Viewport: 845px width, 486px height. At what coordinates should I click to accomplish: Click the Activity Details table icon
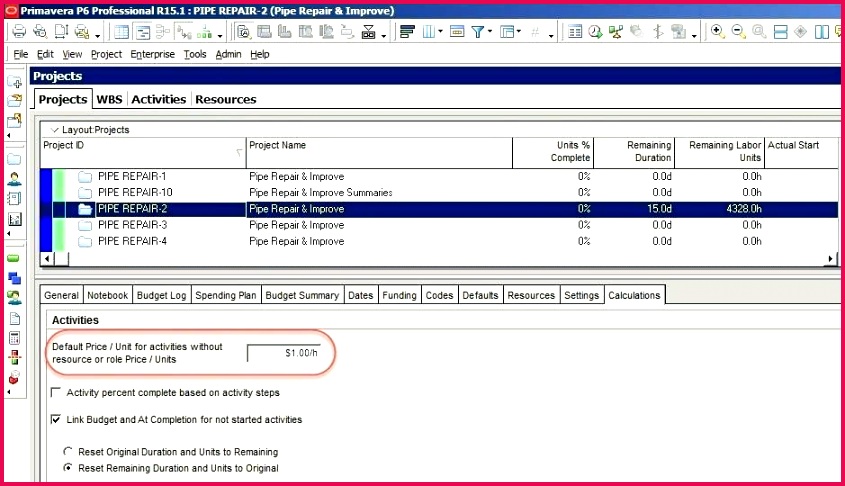pos(575,32)
